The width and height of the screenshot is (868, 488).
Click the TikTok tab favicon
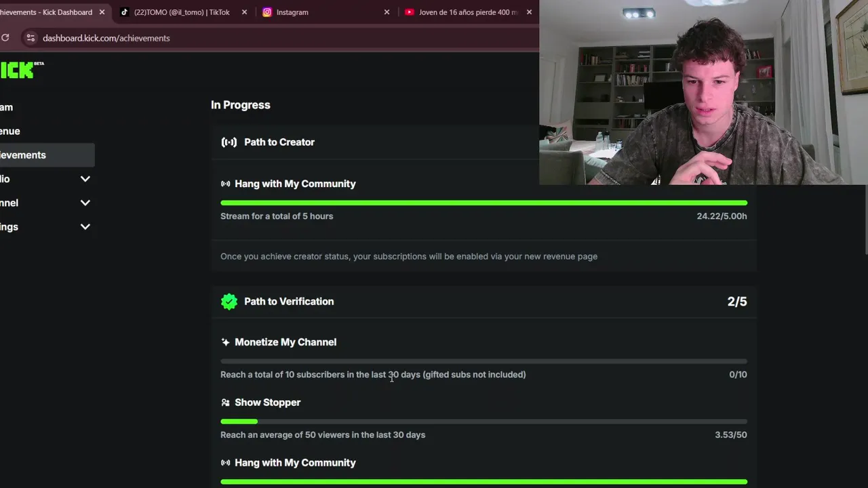pos(124,12)
